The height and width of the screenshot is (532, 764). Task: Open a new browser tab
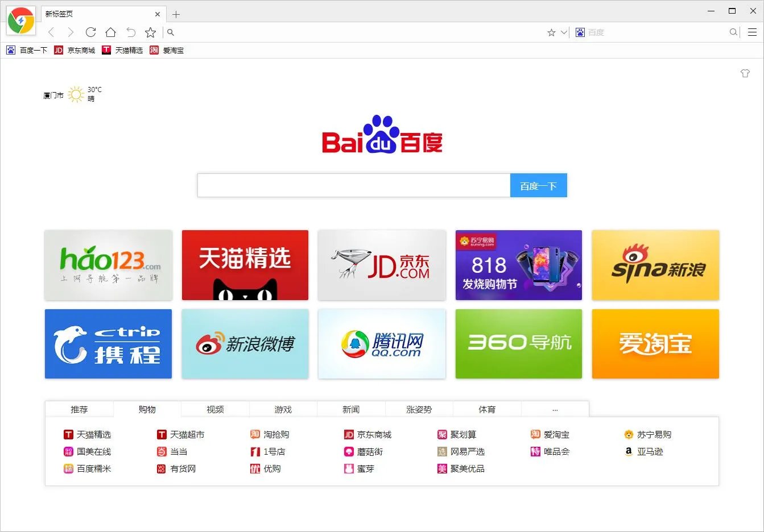176,14
